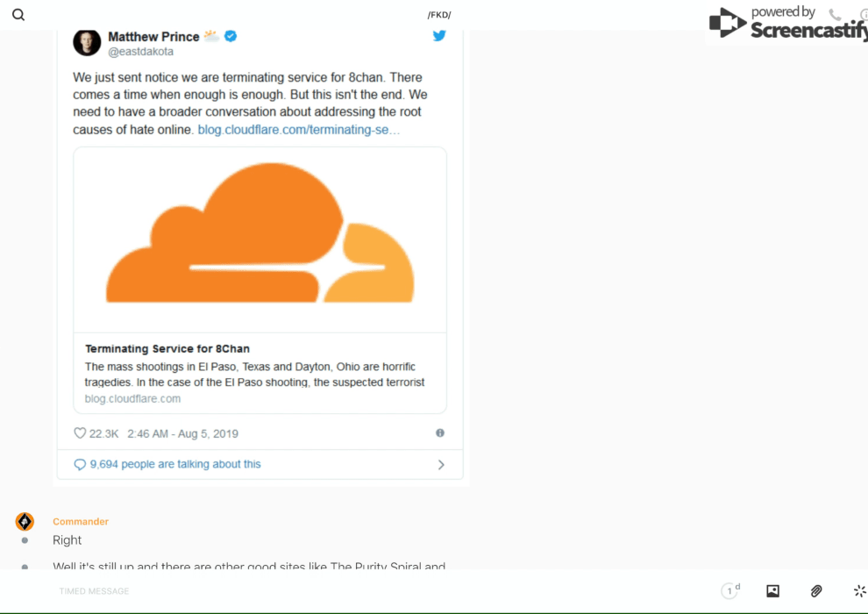Click the Matthew Prince display name

click(153, 37)
